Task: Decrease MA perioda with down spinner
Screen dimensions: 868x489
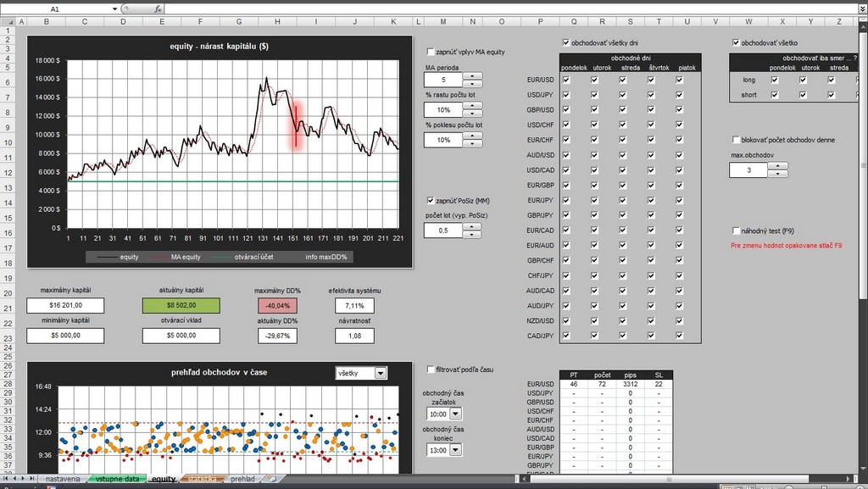Action: click(x=471, y=84)
